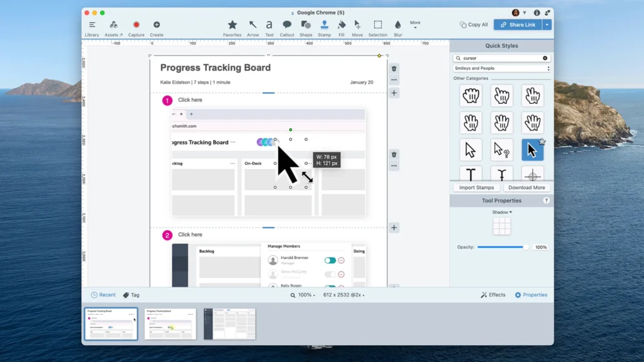Select the Shape tool
The width and height of the screenshot is (644, 362).
[306, 29]
